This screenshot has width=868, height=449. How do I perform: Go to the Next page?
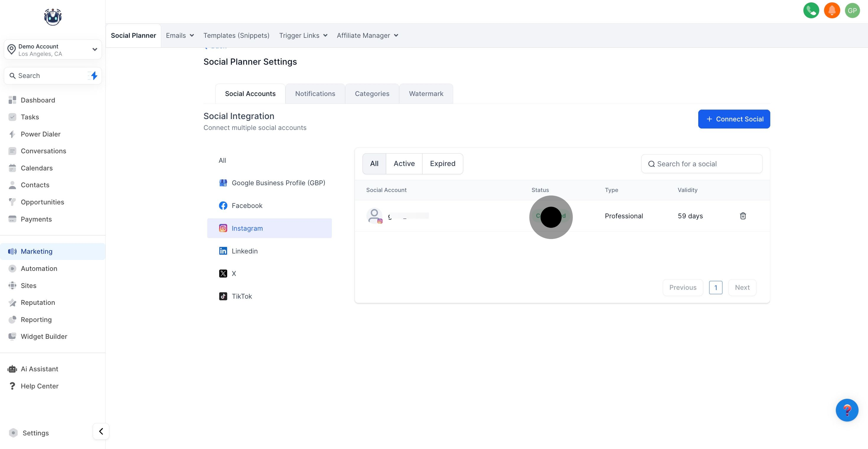[x=742, y=287]
